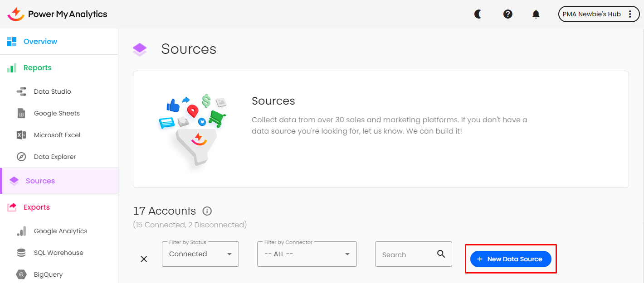The height and width of the screenshot is (283, 644).
Task: Expand the Filter by Connector dropdown
Action: pos(307,254)
